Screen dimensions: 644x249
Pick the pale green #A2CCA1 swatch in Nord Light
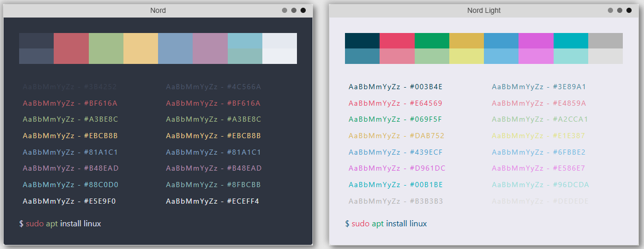coord(432,56)
